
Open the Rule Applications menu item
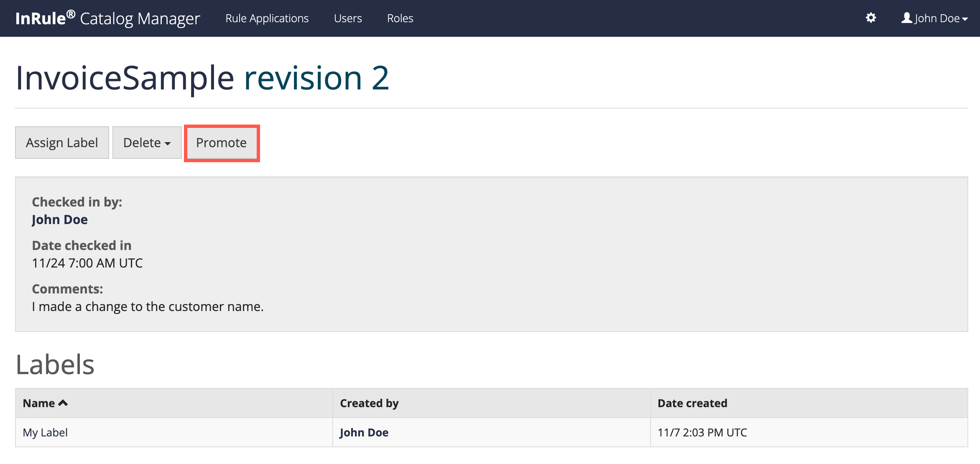(267, 18)
